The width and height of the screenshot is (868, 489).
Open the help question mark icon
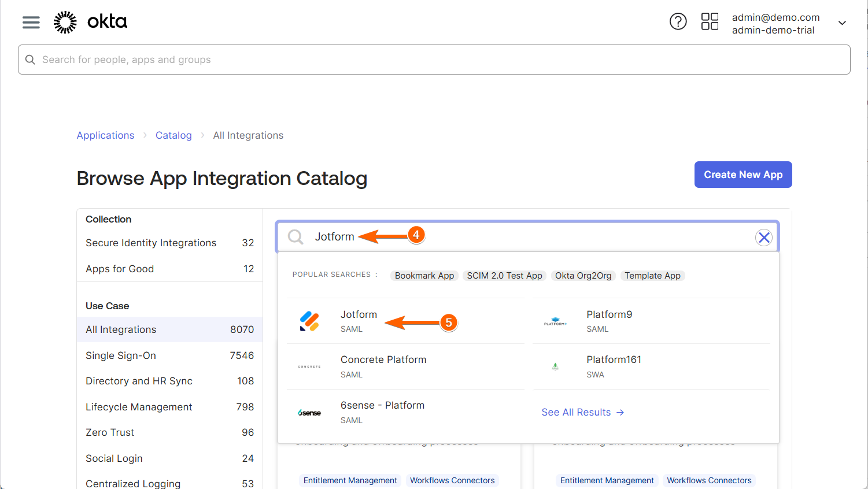coord(678,22)
